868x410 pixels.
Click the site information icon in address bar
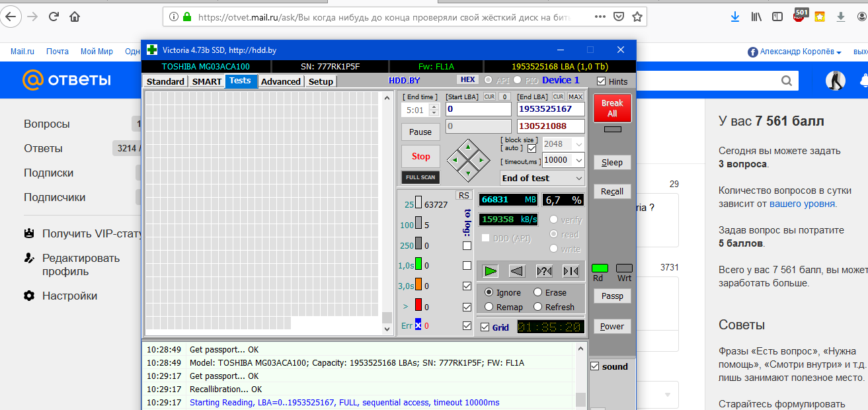point(173,17)
